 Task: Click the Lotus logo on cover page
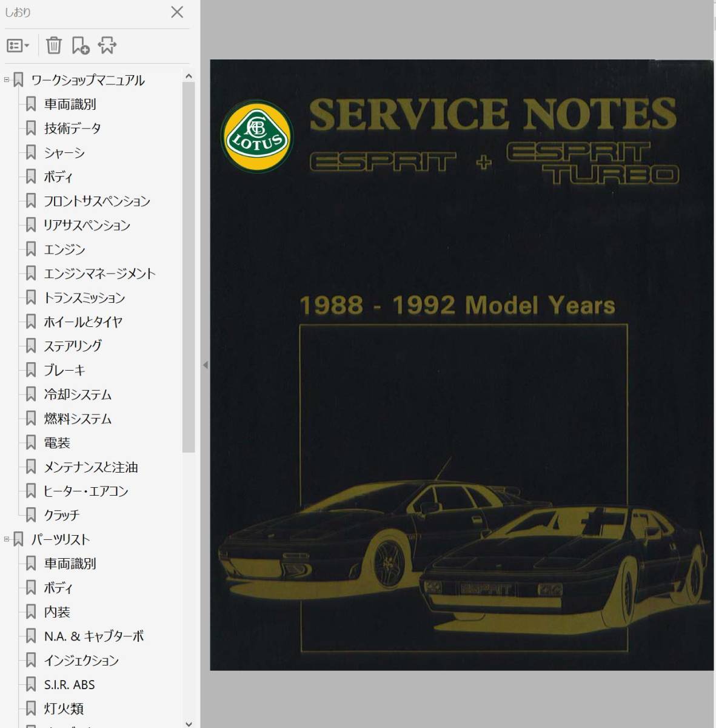coord(257,136)
